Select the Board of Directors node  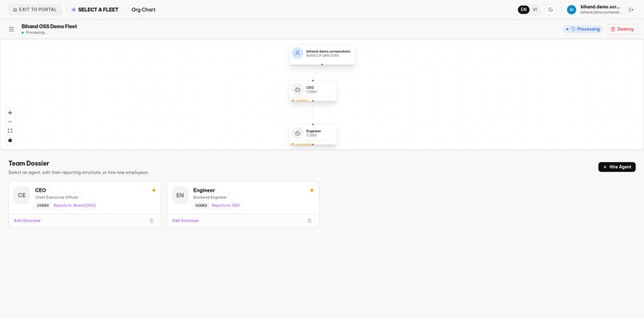click(321, 54)
